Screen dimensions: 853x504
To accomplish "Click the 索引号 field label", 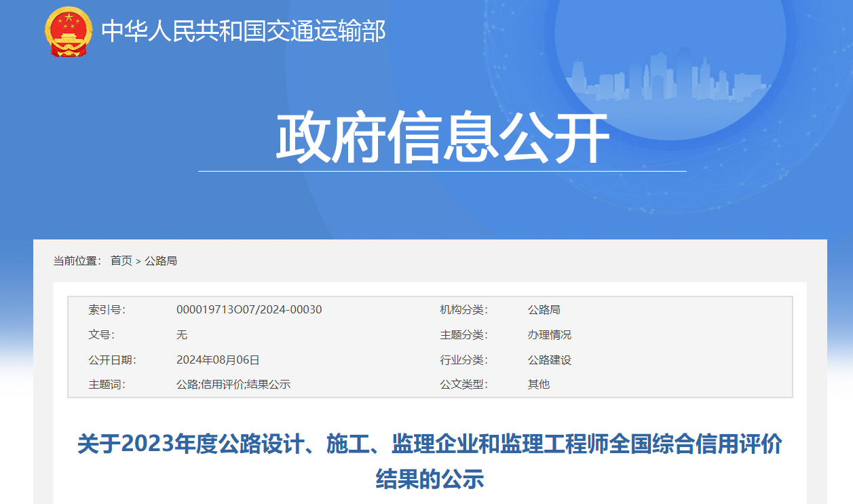I will tap(107, 310).
